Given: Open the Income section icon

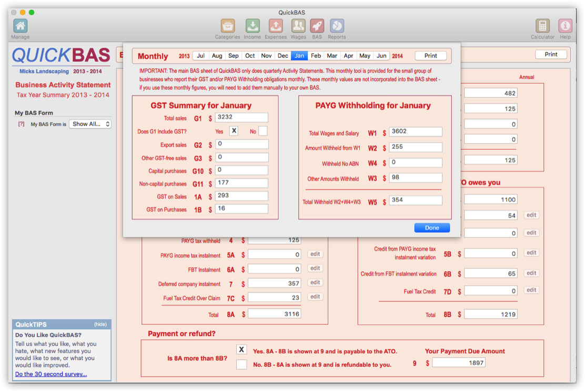Looking at the screenshot, I should [x=252, y=26].
